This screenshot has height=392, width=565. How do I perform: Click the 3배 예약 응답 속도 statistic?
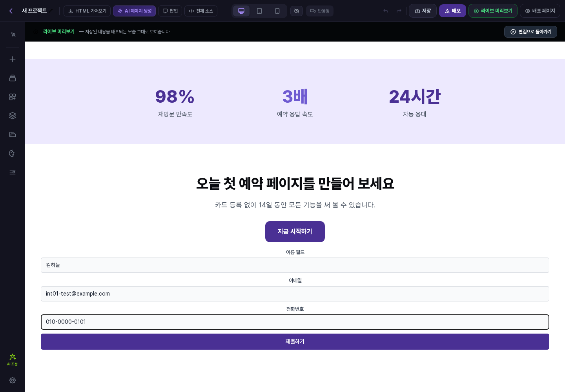[x=295, y=103]
